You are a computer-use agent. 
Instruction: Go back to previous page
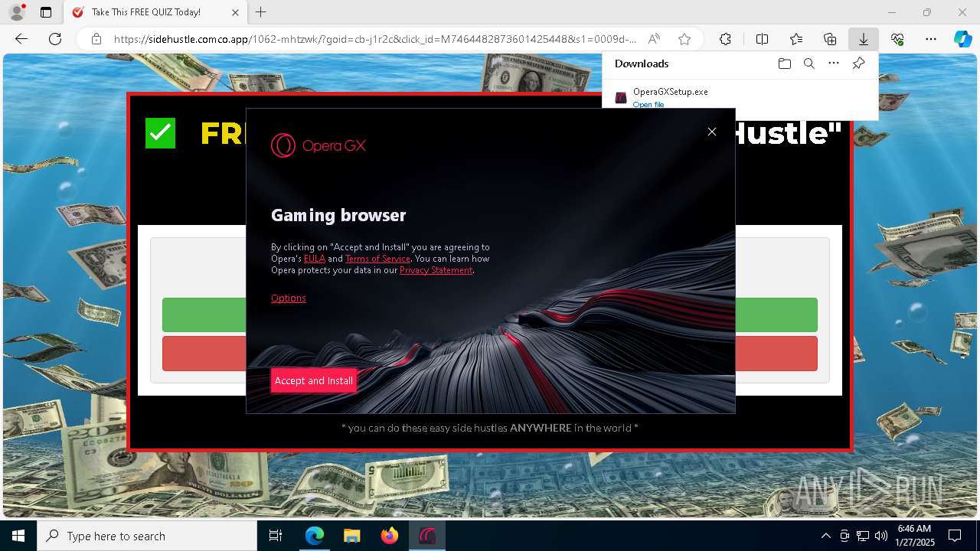pos(21,39)
